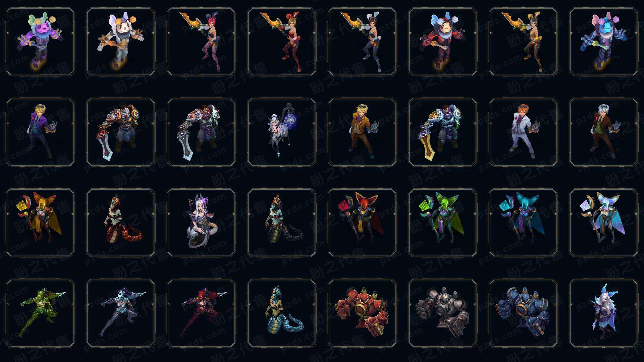Select the crimson lunging spear fighter
The width and height of the screenshot is (644, 362).
point(201,313)
